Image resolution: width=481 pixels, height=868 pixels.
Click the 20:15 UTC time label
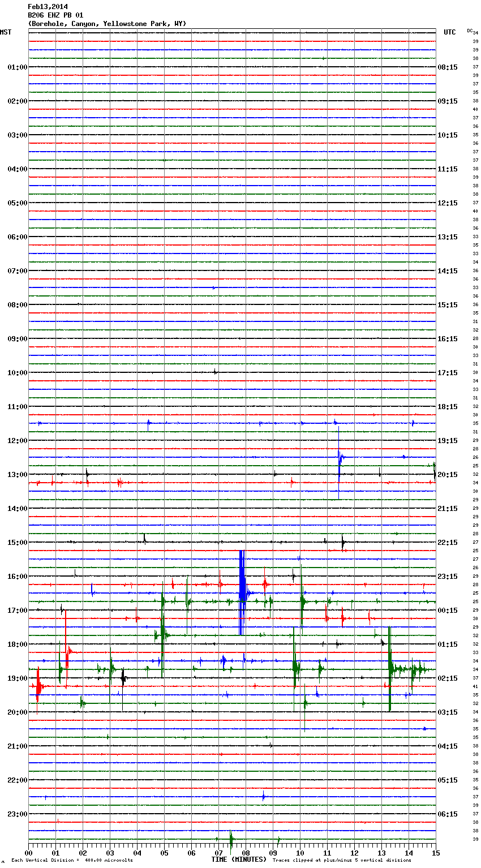(448, 475)
